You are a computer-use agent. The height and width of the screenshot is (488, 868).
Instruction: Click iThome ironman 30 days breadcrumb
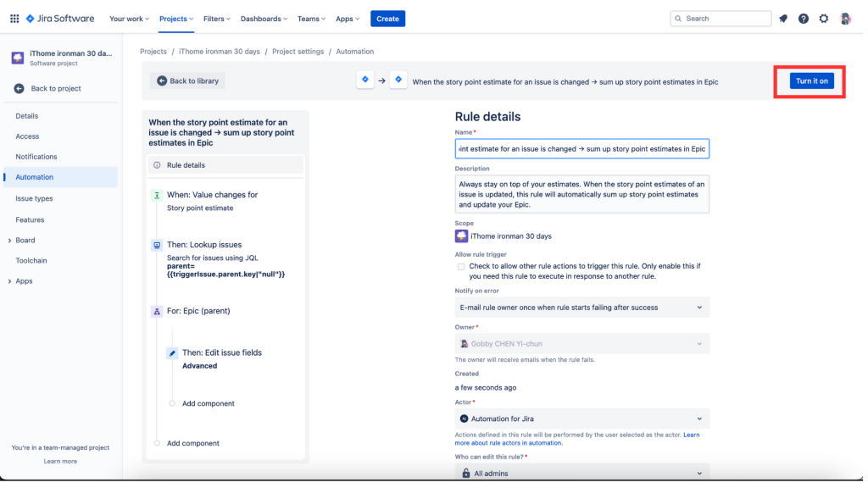click(220, 52)
